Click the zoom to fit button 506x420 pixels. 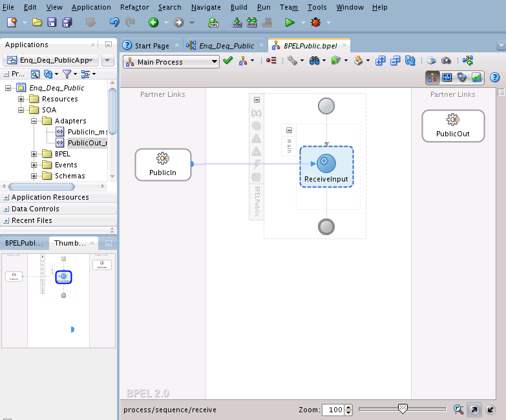pyautogui.click(x=458, y=410)
